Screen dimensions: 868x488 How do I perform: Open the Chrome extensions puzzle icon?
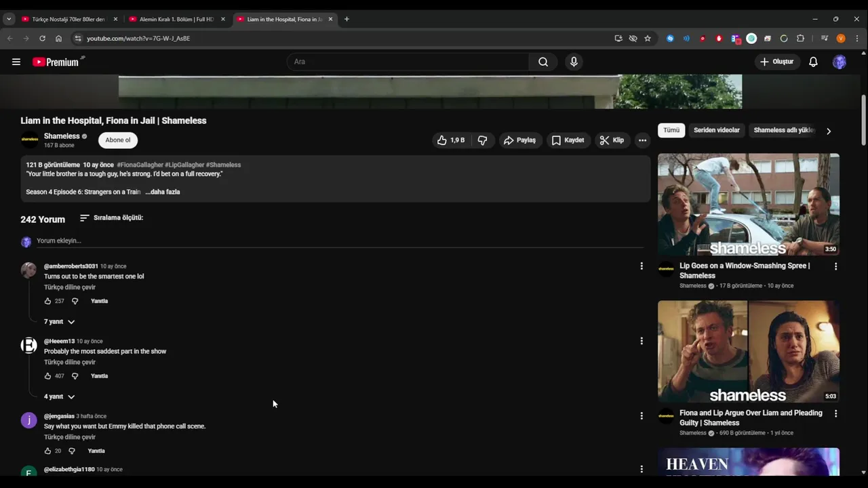(800, 39)
